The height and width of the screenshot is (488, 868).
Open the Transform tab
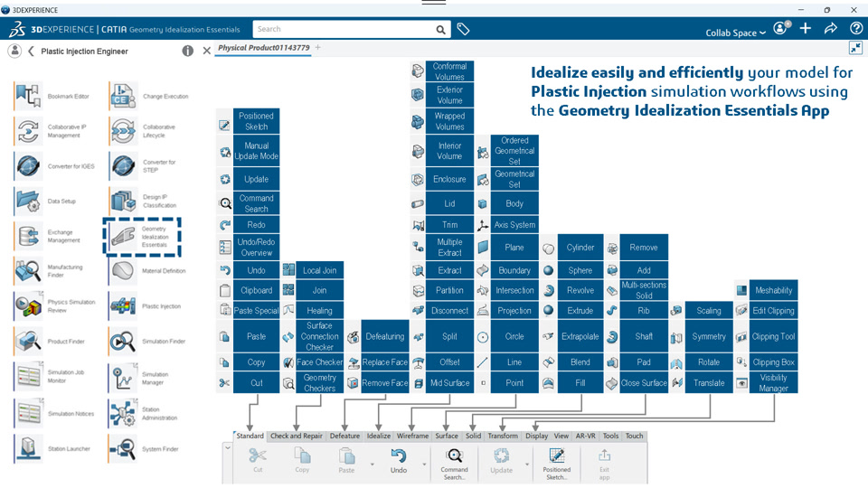(x=503, y=436)
